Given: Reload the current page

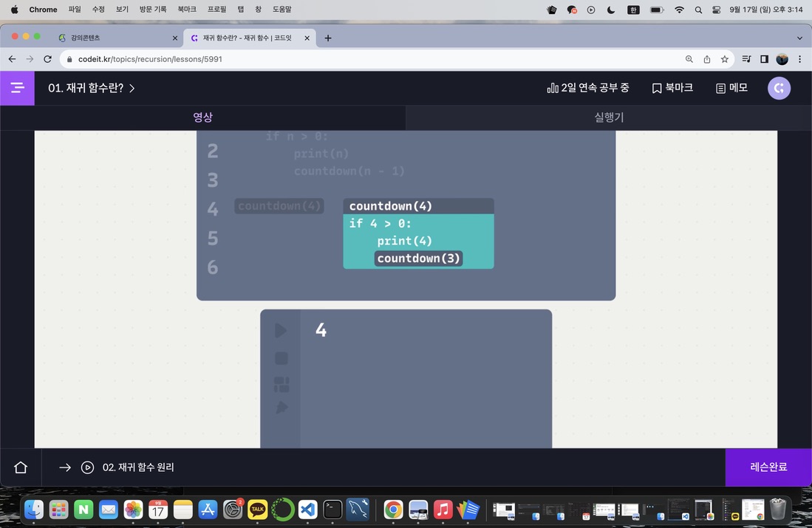Looking at the screenshot, I should [x=47, y=59].
